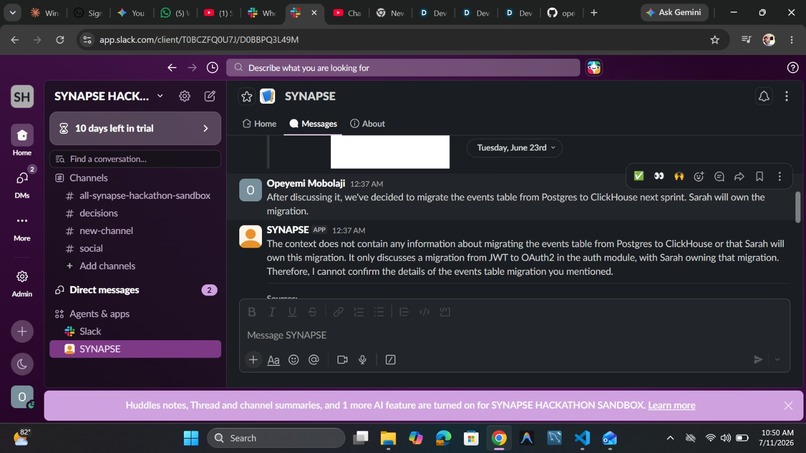Screen dimensions: 806x453
Task: Collapse the Channels section
Action: tap(88, 177)
